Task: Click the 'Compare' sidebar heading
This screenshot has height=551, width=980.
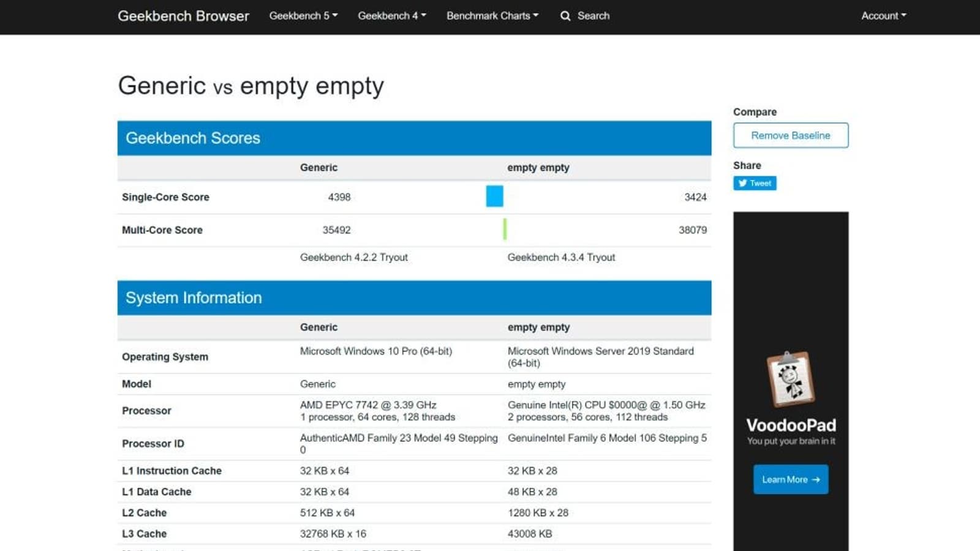Action: pyautogui.click(x=755, y=112)
